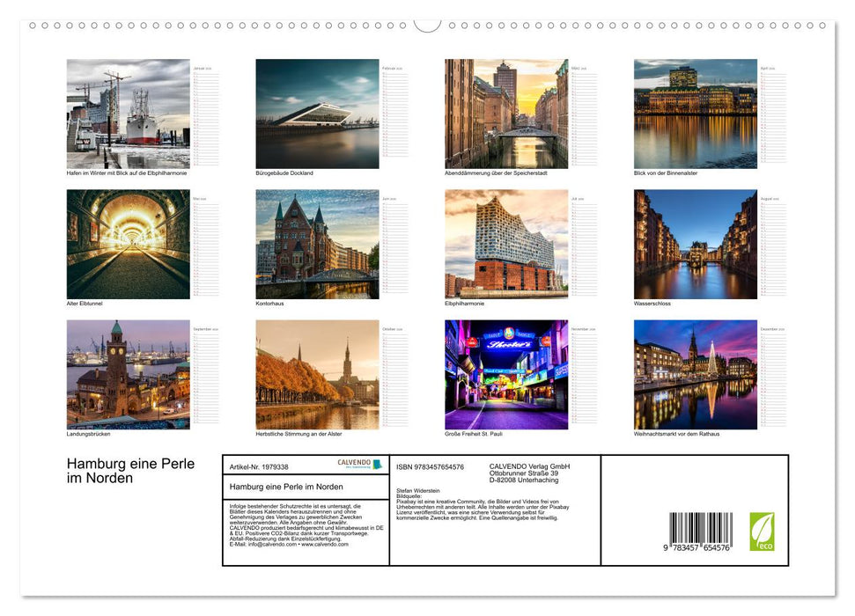Select the Alter Elbtunnel photo
This screenshot has width=855, height=616.
click(x=128, y=245)
